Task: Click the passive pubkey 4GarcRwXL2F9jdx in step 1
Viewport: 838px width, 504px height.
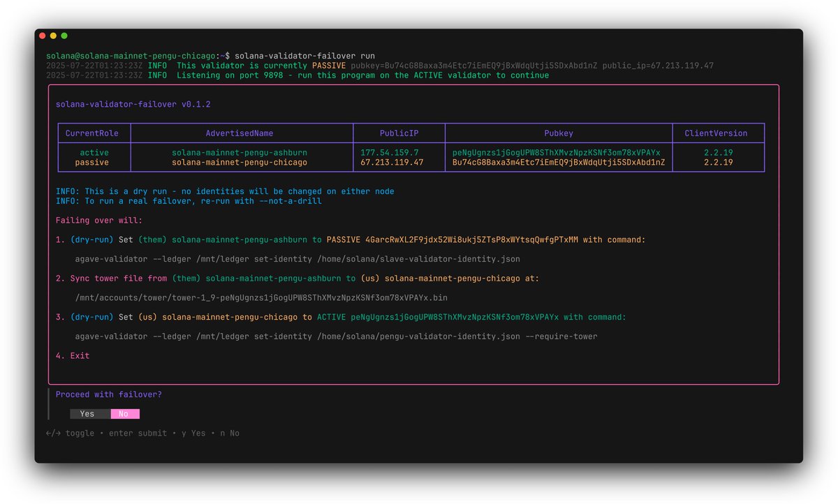Action: pyautogui.click(x=471, y=240)
